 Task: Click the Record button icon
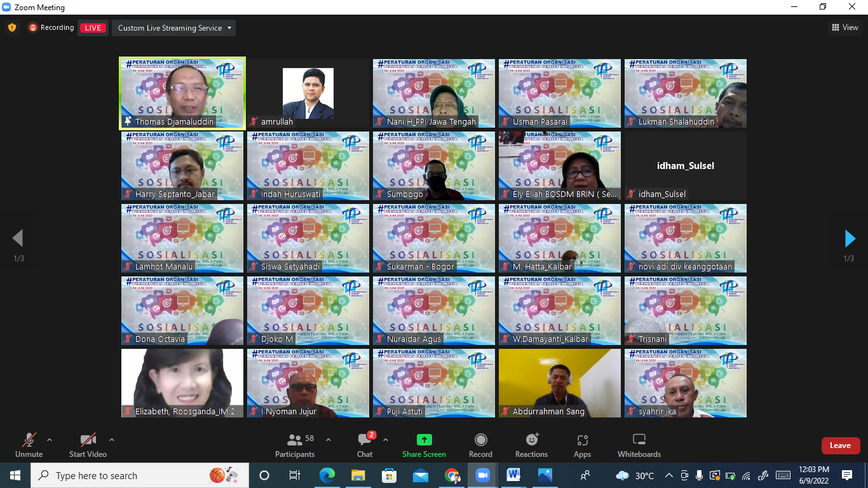pos(481,440)
